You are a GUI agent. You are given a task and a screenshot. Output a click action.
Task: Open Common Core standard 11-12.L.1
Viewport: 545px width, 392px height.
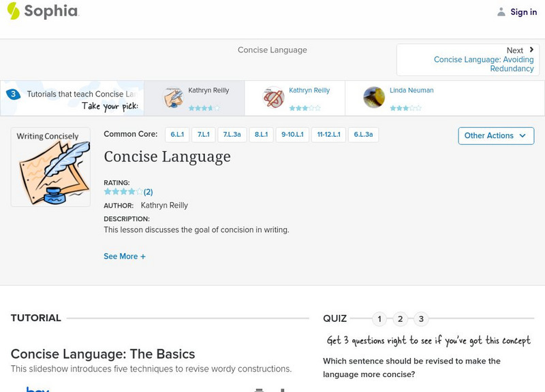coord(329,135)
